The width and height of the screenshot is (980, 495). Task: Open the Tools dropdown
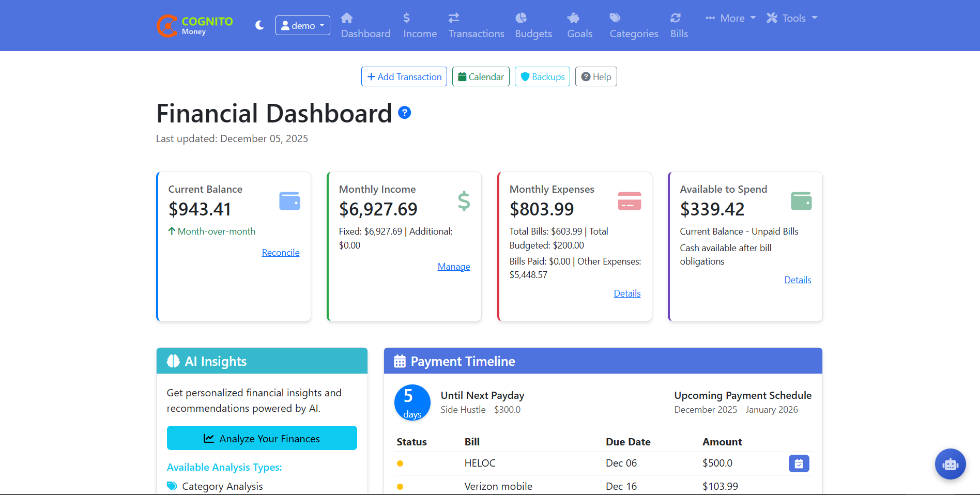792,18
